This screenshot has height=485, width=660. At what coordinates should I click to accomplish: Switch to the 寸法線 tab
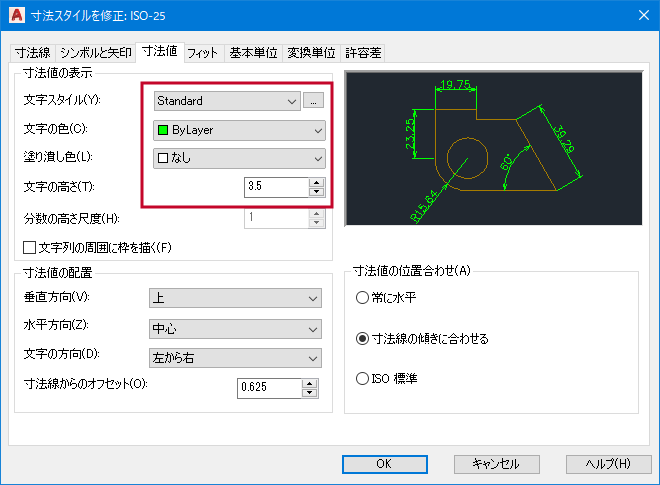[x=32, y=53]
